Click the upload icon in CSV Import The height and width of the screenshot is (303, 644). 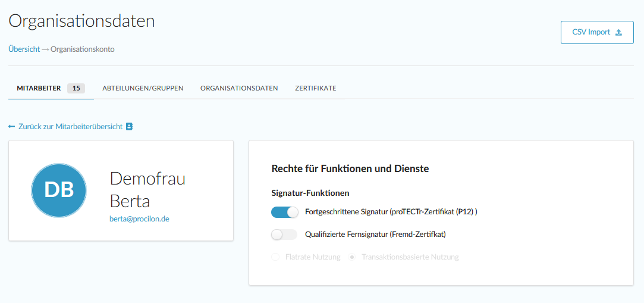[618, 33]
